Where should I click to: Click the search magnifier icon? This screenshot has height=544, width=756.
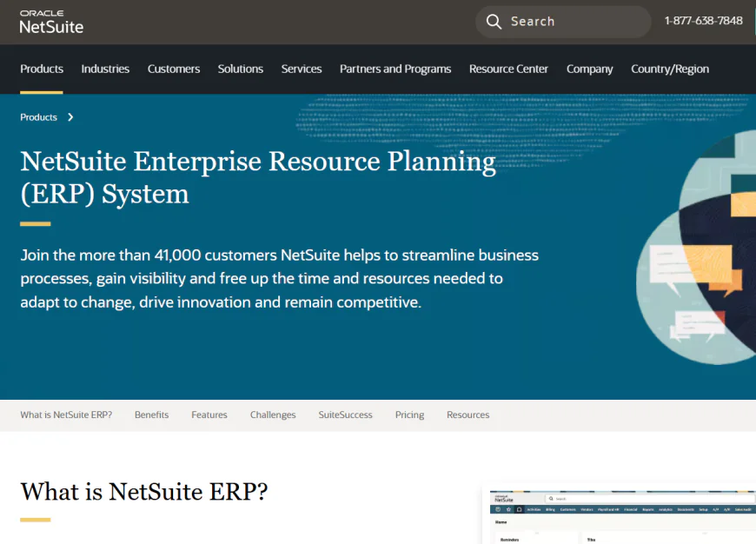[x=494, y=21]
